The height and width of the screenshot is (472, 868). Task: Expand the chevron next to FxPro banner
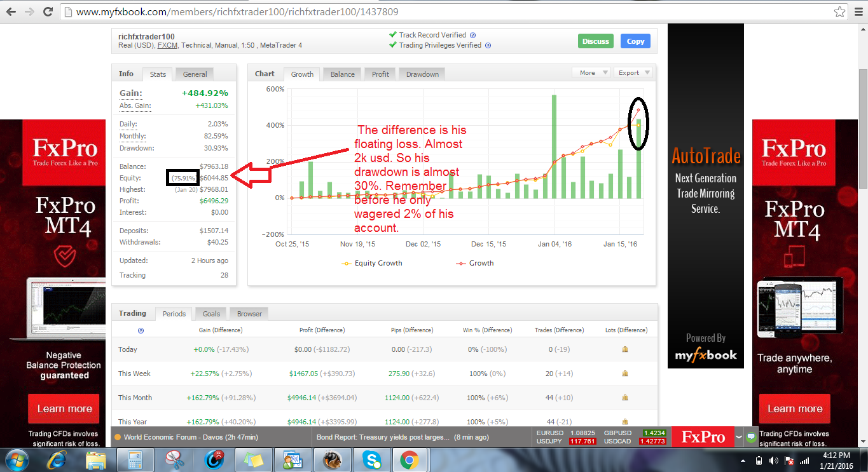[739, 437]
